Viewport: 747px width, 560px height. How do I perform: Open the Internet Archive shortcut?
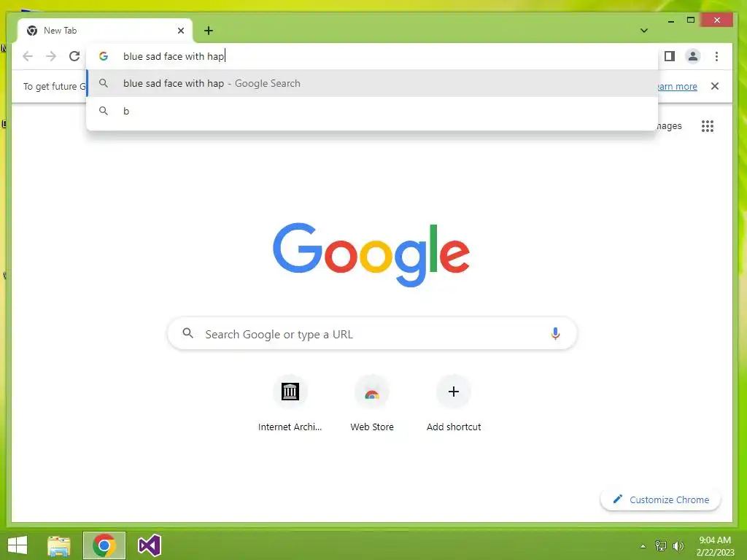tap(290, 404)
